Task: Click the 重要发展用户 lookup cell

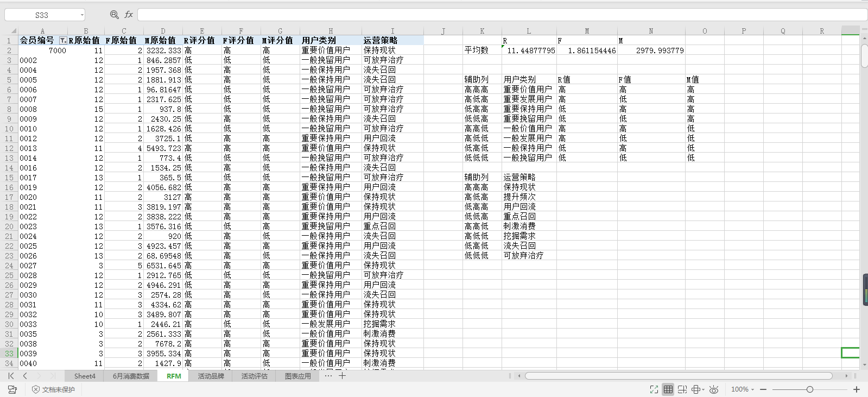Action: pos(529,99)
